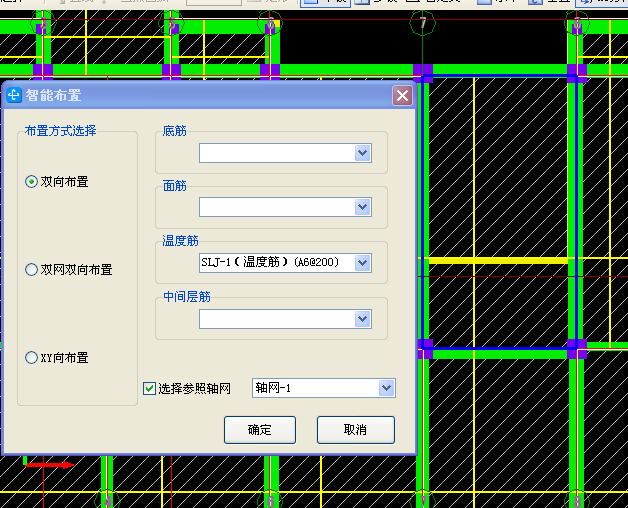
Task: Click the 取消 button
Action: (x=356, y=430)
